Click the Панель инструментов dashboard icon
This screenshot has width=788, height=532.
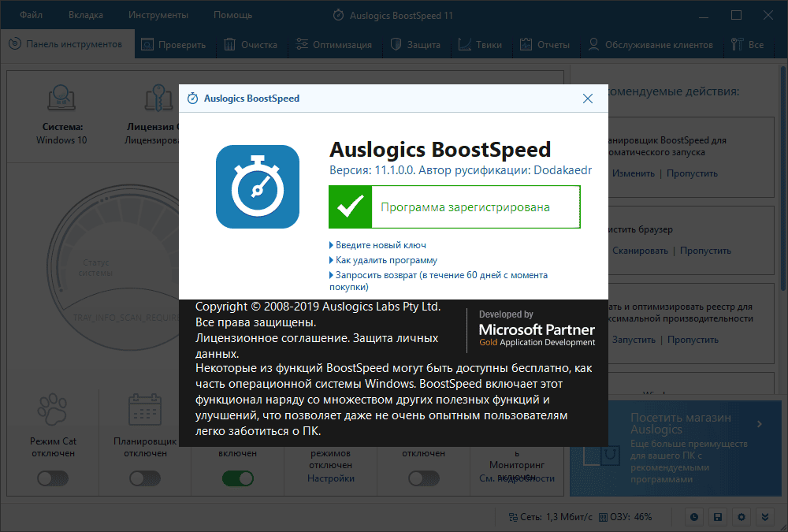tap(15, 44)
